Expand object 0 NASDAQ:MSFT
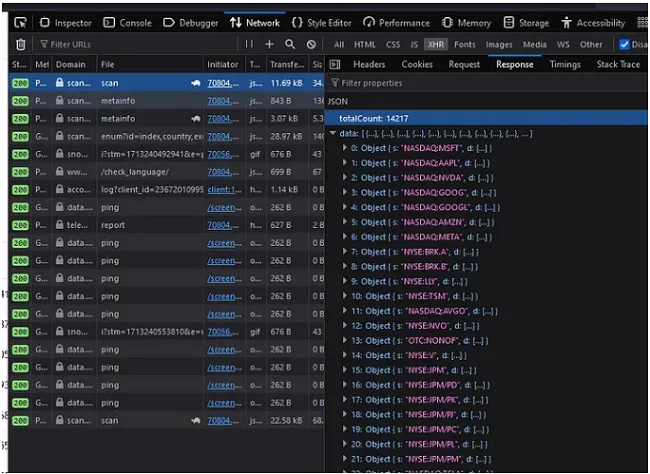650x474 pixels. pos(344,148)
